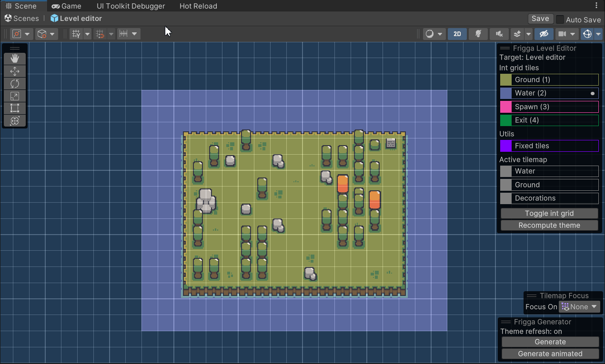Click the draw mode shading sphere icon
Screen dimensions: 605x364
click(430, 34)
